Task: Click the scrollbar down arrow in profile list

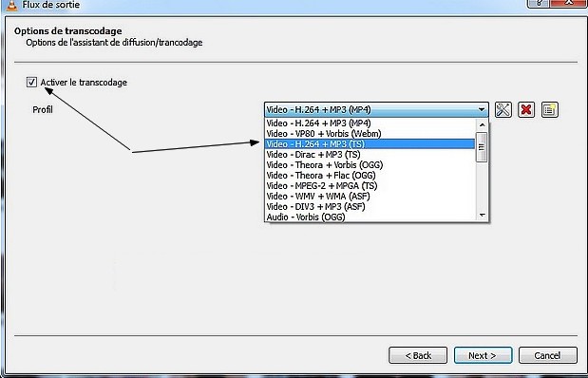Action: pos(483,216)
